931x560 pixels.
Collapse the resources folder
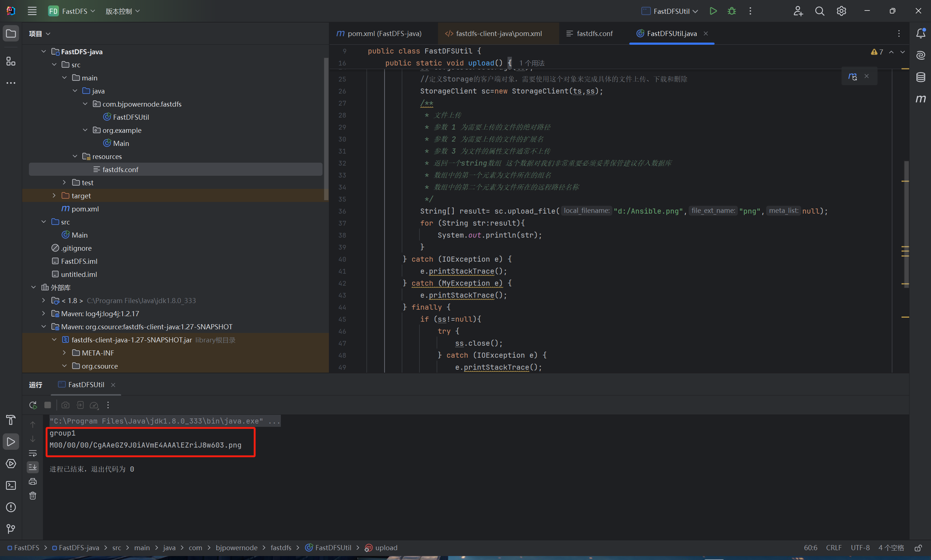click(x=75, y=156)
